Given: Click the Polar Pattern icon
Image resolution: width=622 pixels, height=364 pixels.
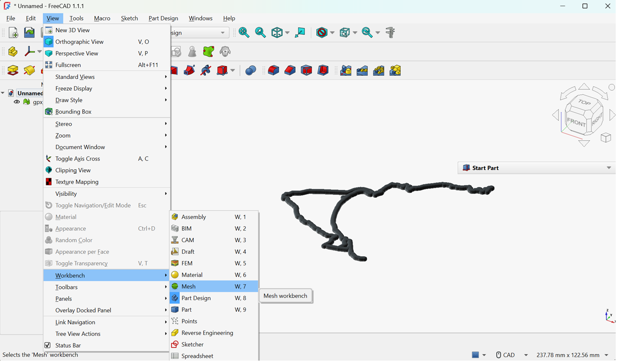Looking at the screenshot, I should pos(379,71).
